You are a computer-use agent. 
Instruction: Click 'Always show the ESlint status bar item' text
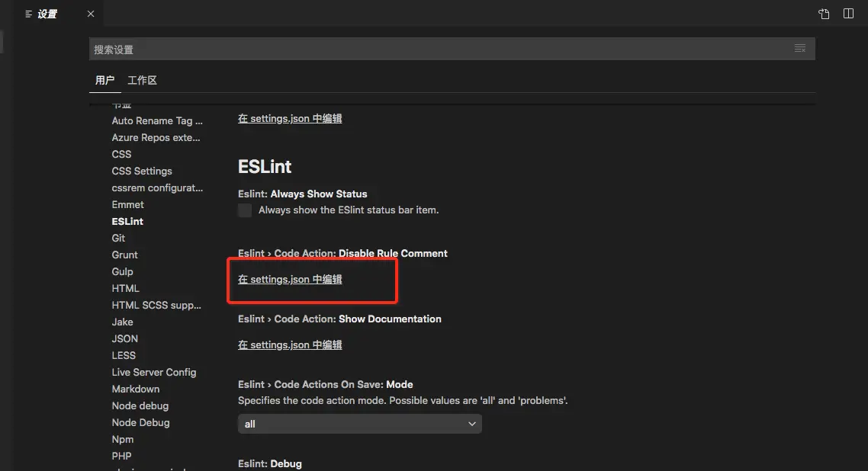(x=349, y=210)
